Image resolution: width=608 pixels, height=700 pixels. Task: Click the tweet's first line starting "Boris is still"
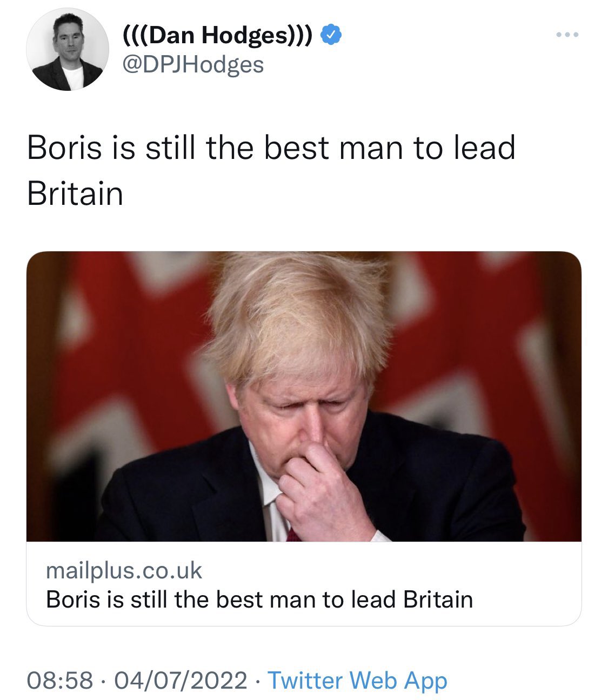click(x=271, y=148)
